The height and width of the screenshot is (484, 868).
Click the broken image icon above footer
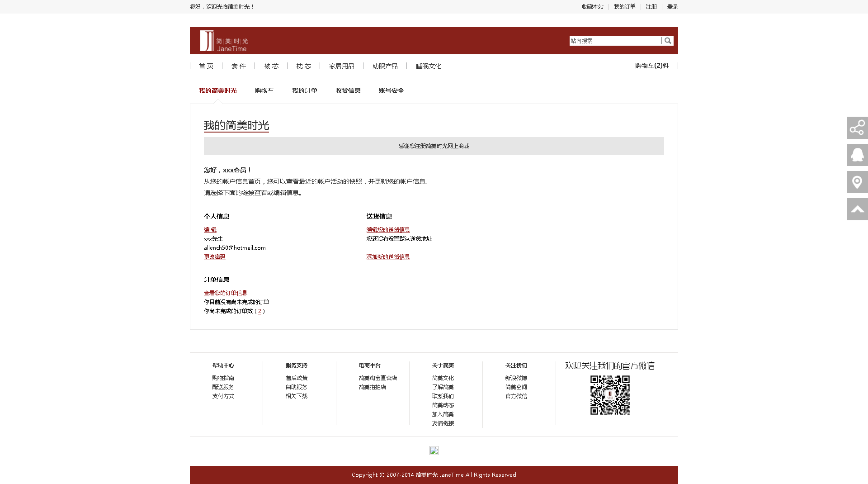pyautogui.click(x=434, y=451)
